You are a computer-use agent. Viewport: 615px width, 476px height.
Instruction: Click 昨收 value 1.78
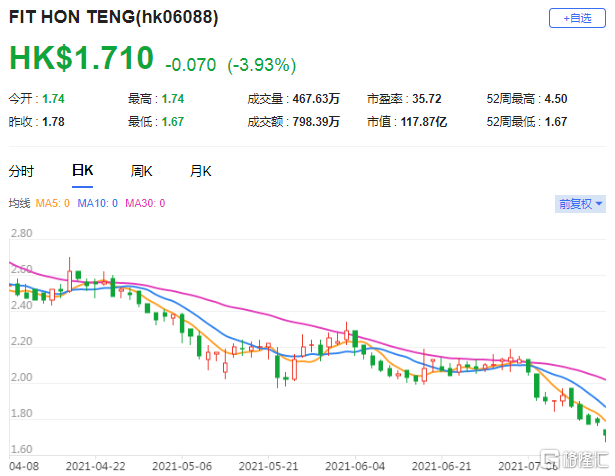(53, 122)
